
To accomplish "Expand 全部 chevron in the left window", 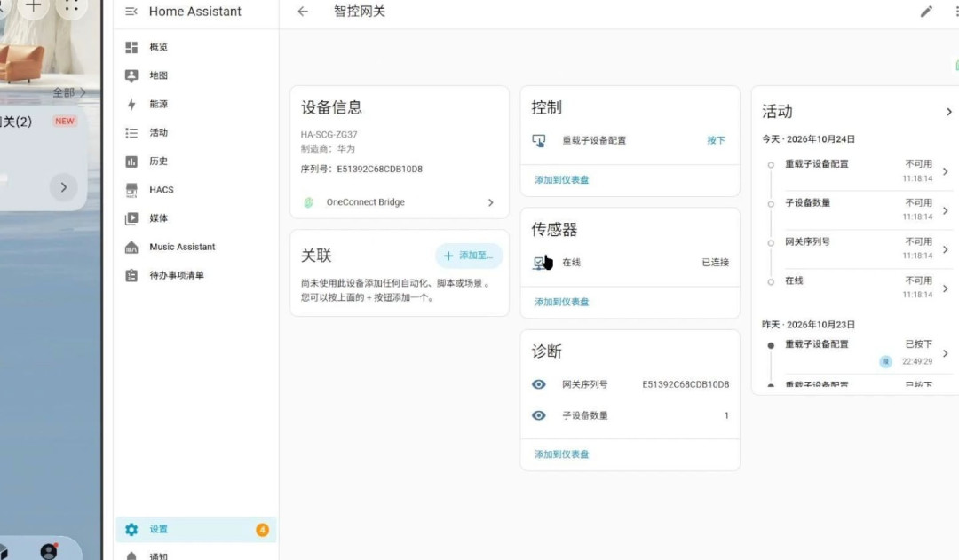I will coord(83,92).
